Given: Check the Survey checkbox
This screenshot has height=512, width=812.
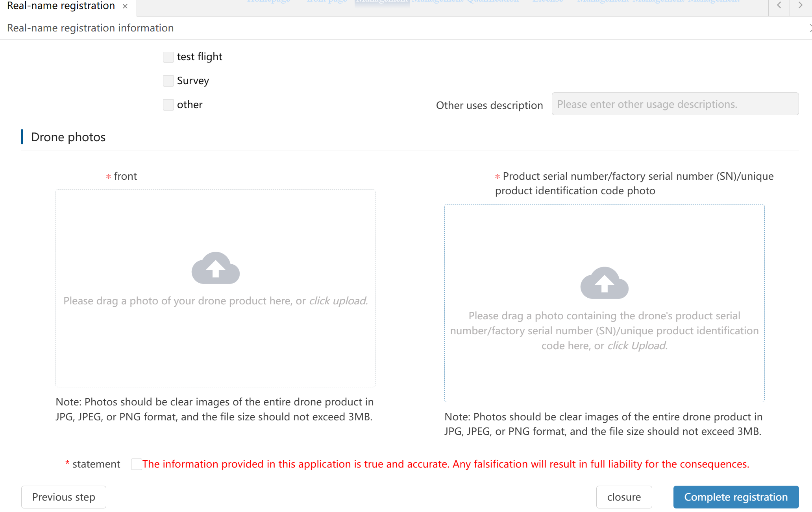Looking at the screenshot, I should pyautogui.click(x=168, y=81).
